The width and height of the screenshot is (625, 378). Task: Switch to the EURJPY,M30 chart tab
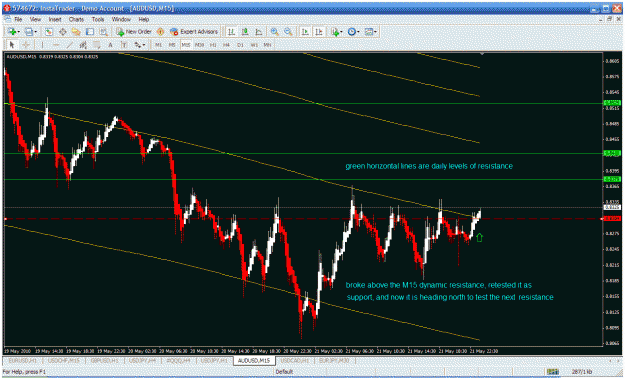(x=334, y=360)
